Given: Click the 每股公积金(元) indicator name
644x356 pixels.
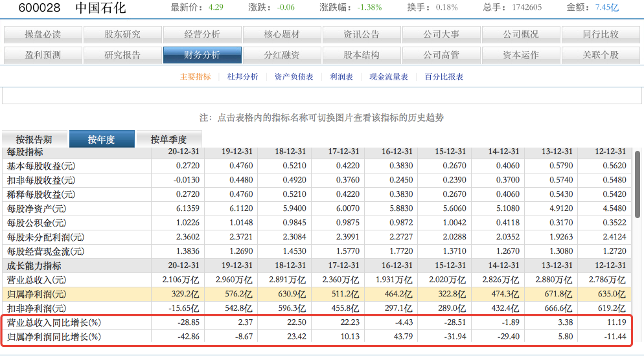Looking at the screenshot, I should click(x=36, y=223).
